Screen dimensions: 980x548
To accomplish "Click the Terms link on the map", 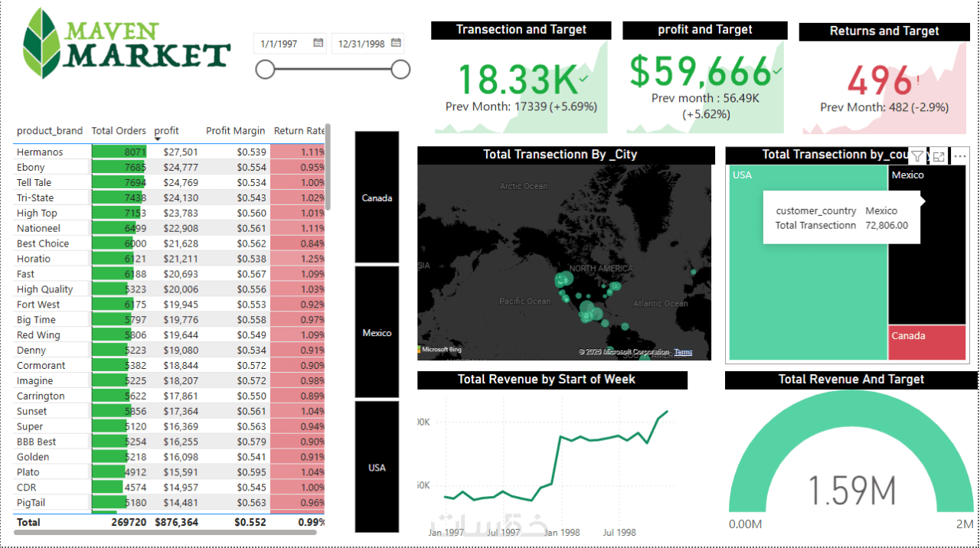I will point(683,352).
